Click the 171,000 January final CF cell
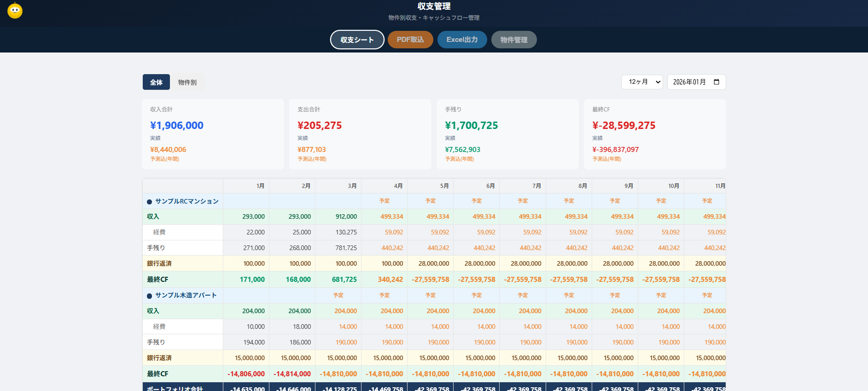 [246, 279]
